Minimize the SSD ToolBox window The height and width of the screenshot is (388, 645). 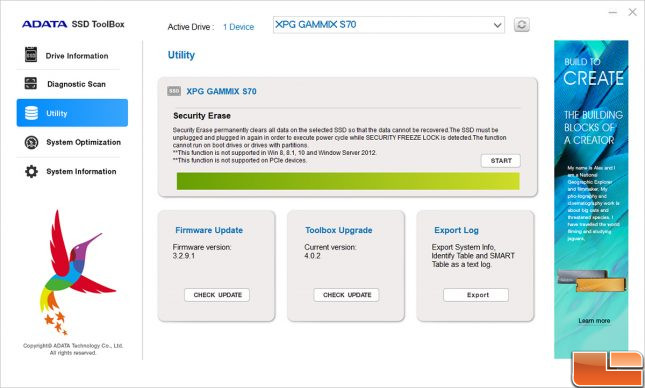pyautogui.click(x=613, y=12)
